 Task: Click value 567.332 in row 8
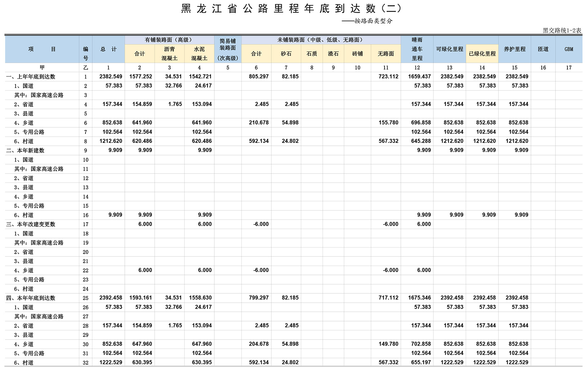point(389,141)
